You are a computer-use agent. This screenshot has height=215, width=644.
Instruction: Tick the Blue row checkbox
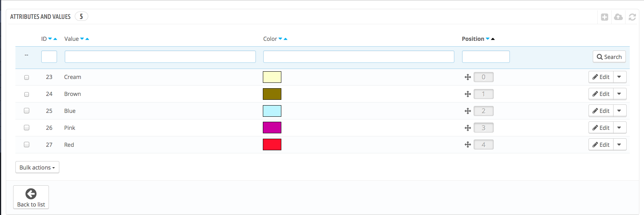[x=27, y=111]
